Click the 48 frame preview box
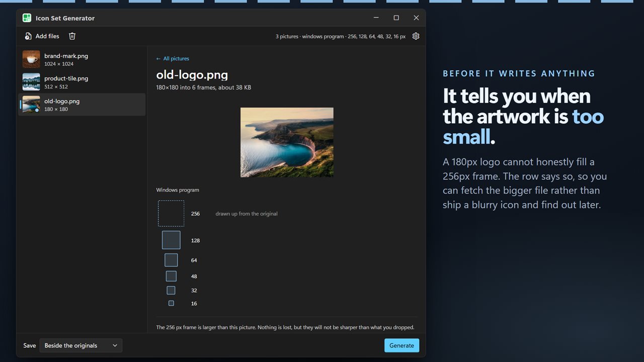 coord(171,276)
